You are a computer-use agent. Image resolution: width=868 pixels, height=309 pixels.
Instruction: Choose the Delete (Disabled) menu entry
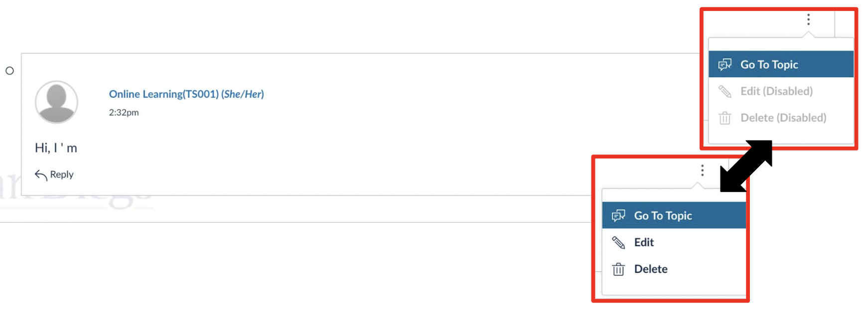[x=783, y=118]
